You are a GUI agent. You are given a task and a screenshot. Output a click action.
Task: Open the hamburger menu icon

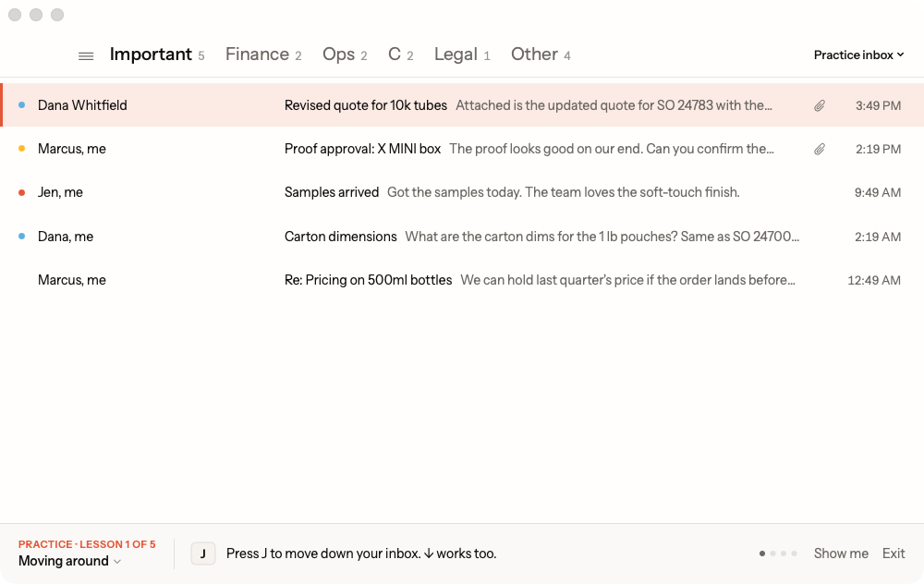click(x=86, y=56)
